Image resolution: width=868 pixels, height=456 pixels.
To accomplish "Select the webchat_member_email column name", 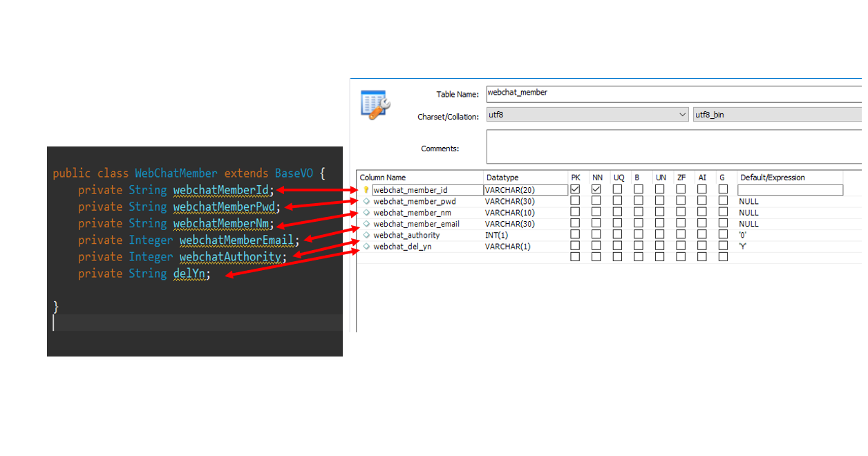I will (x=417, y=224).
